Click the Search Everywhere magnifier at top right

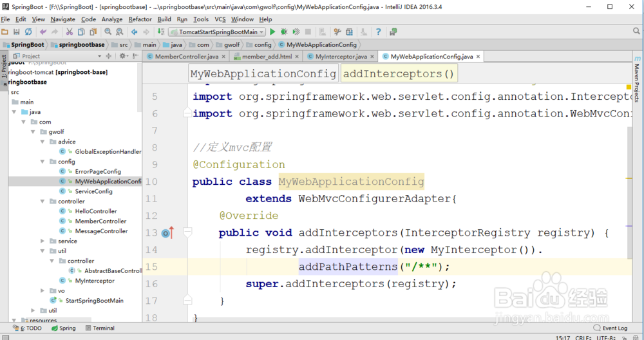[636, 31]
